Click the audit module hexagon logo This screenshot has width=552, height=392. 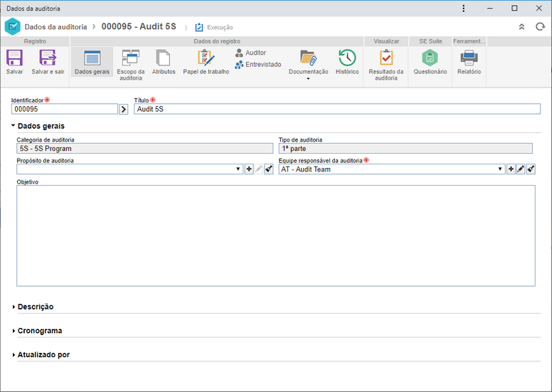13,27
